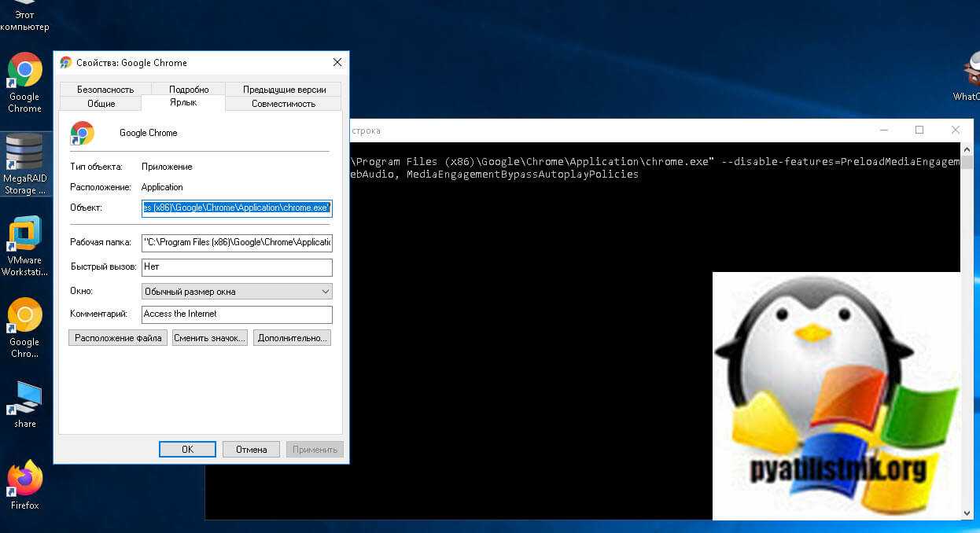Click the large Chrome icon in Ярлык tab

[x=82, y=133]
